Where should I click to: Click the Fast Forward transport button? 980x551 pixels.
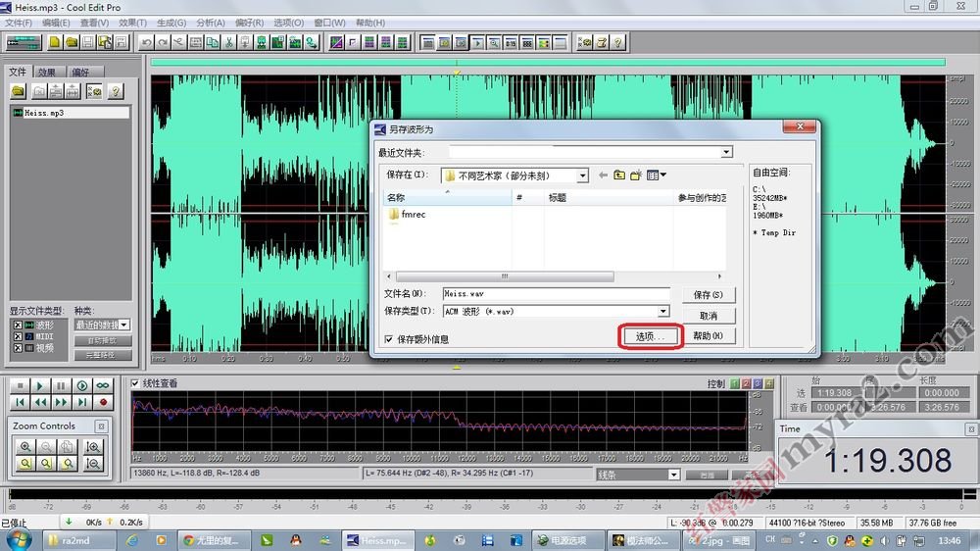tap(61, 402)
